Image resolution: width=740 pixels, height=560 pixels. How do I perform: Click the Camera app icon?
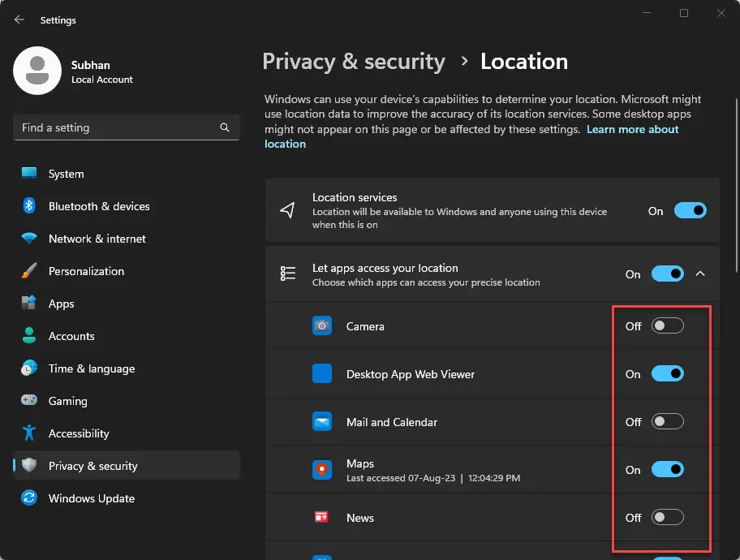322,325
